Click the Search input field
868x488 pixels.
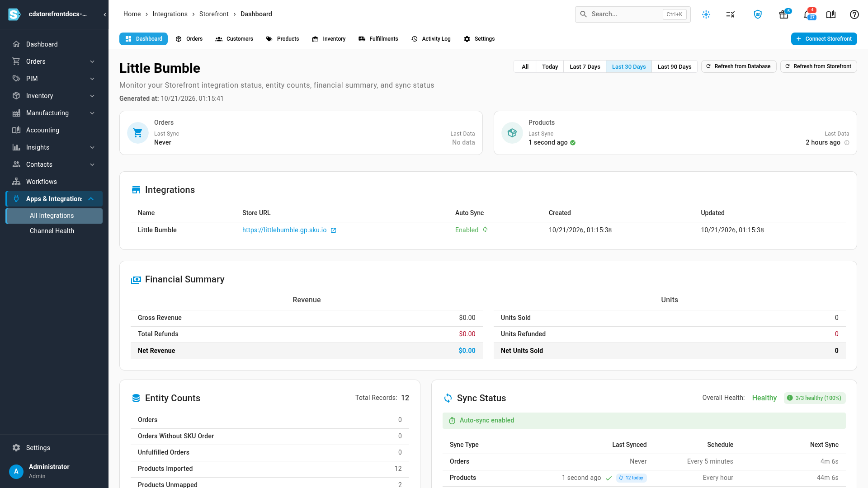point(632,14)
